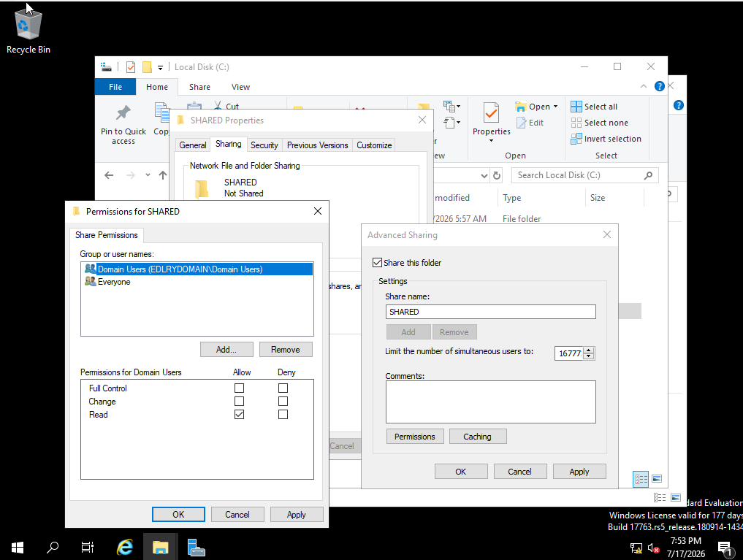The height and width of the screenshot is (560, 743).
Task: Click the address bar Refresh icon
Action: point(497,176)
